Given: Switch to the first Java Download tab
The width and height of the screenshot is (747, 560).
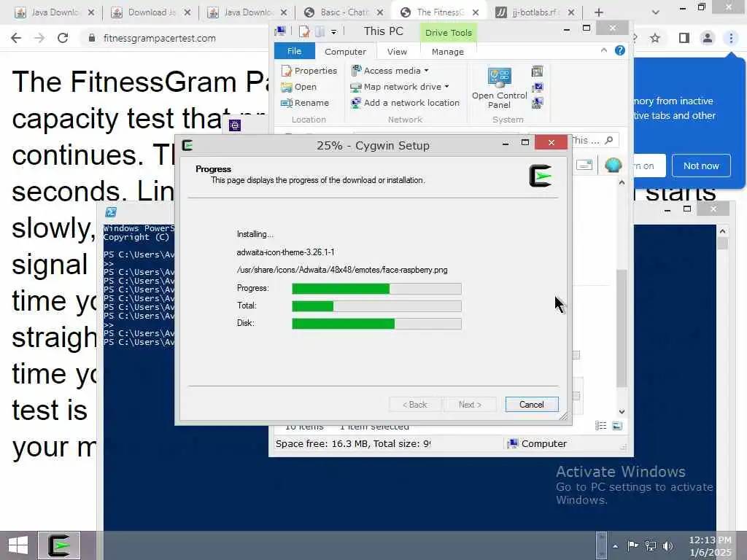Looking at the screenshot, I should pos(54,12).
